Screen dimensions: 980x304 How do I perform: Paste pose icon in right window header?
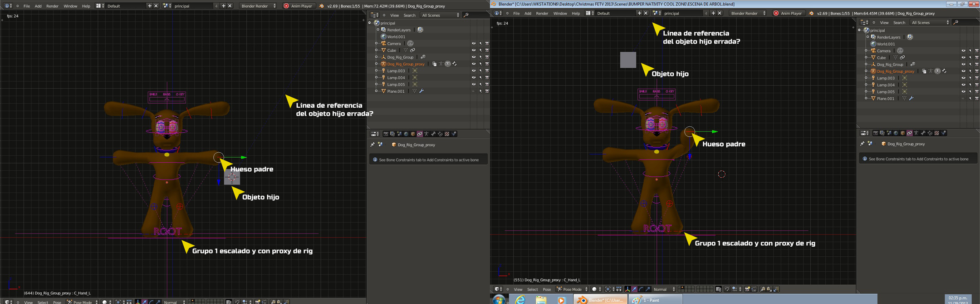(x=769, y=289)
